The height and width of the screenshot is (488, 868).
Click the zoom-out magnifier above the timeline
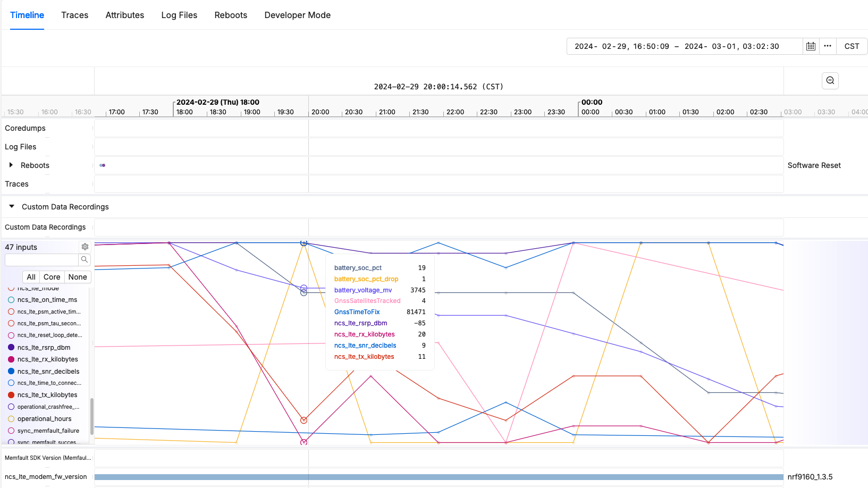[x=830, y=80]
